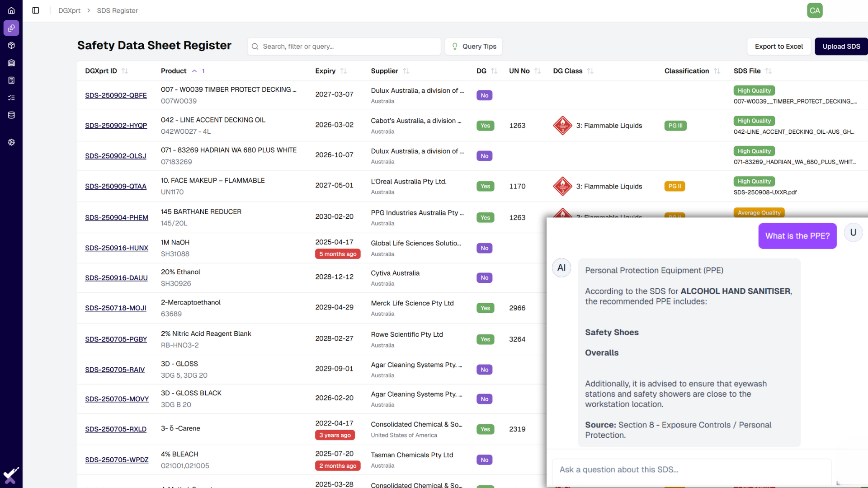This screenshot has width=868, height=488.
Task: Sort by DGXprt ID column
Action: [x=125, y=71]
